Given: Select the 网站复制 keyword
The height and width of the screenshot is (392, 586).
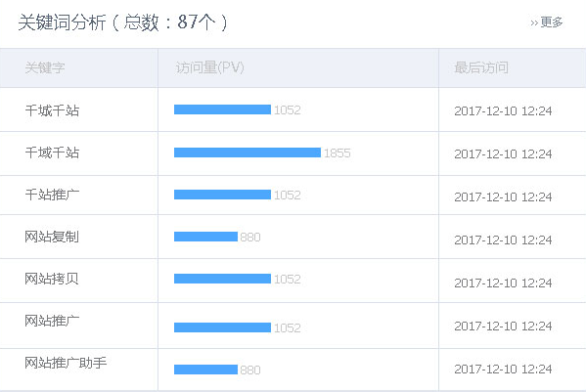Looking at the screenshot, I should tap(52, 237).
